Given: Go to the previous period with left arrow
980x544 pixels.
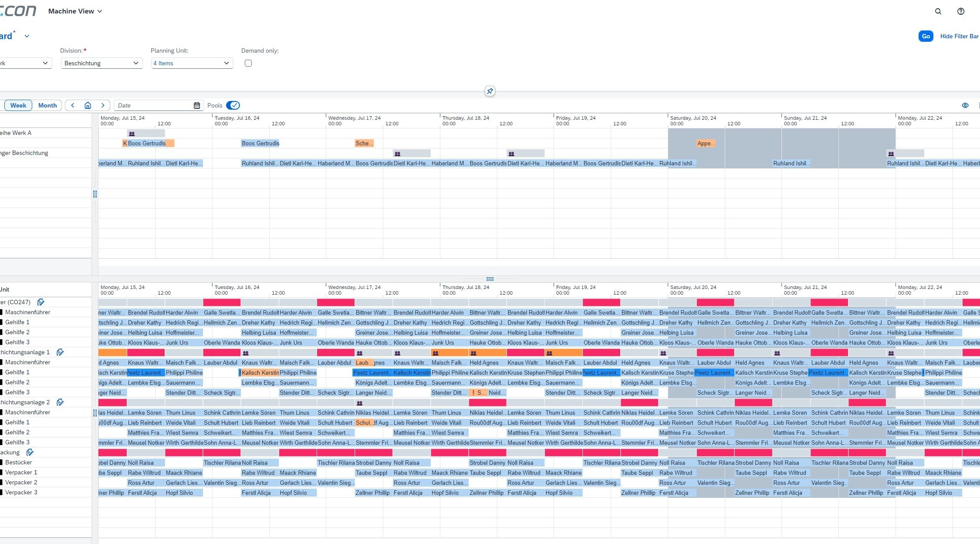Looking at the screenshot, I should coord(73,105).
